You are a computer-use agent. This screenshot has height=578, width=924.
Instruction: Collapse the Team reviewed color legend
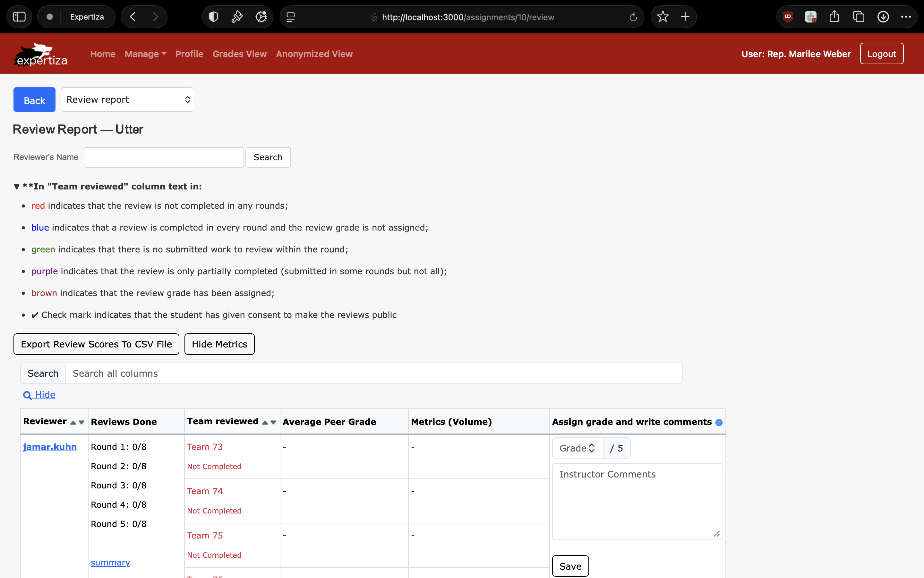16,187
